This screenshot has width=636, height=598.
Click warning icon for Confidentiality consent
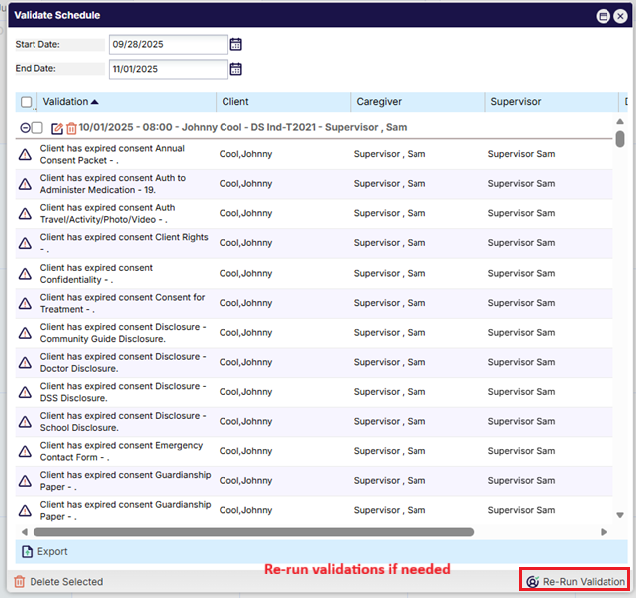tap(25, 274)
